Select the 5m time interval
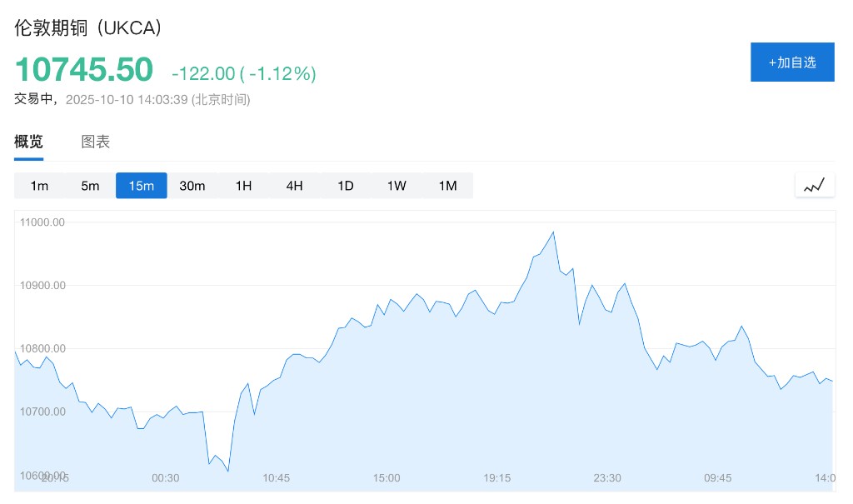The width and height of the screenshot is (853, 504). (90, 186)
